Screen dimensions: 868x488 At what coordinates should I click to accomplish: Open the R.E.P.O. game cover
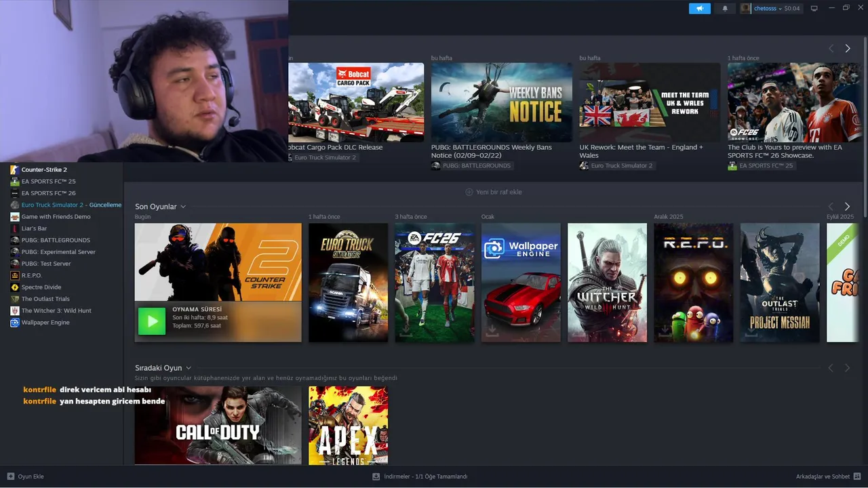tap(693, 283)
